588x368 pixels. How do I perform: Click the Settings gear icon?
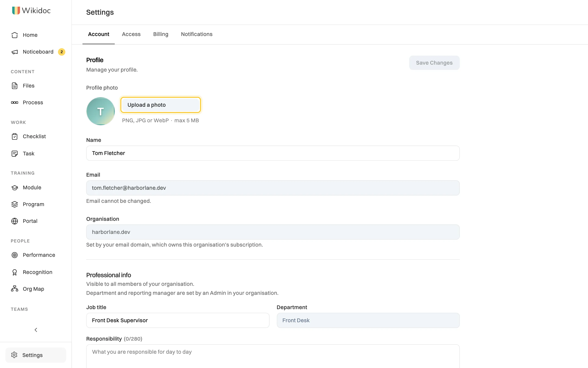14,355
